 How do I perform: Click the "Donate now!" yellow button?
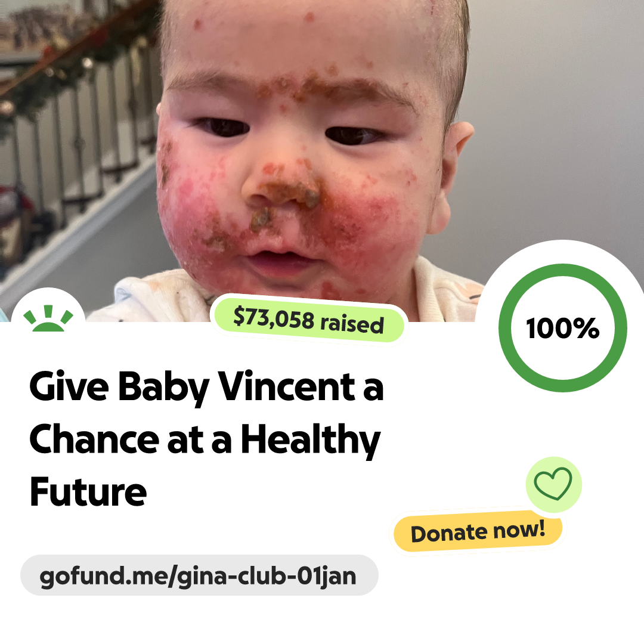(x=478, y=532)
